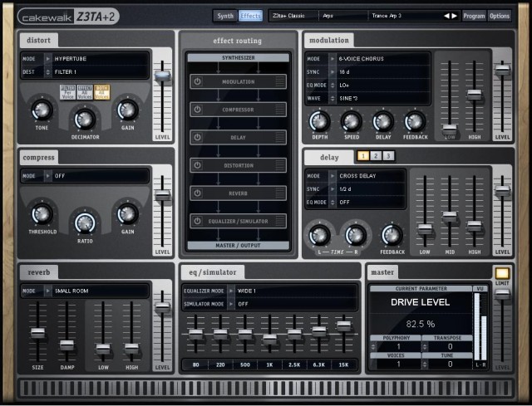
Task: Click the distort Decimator knob
Action: [x=85, y=115]
